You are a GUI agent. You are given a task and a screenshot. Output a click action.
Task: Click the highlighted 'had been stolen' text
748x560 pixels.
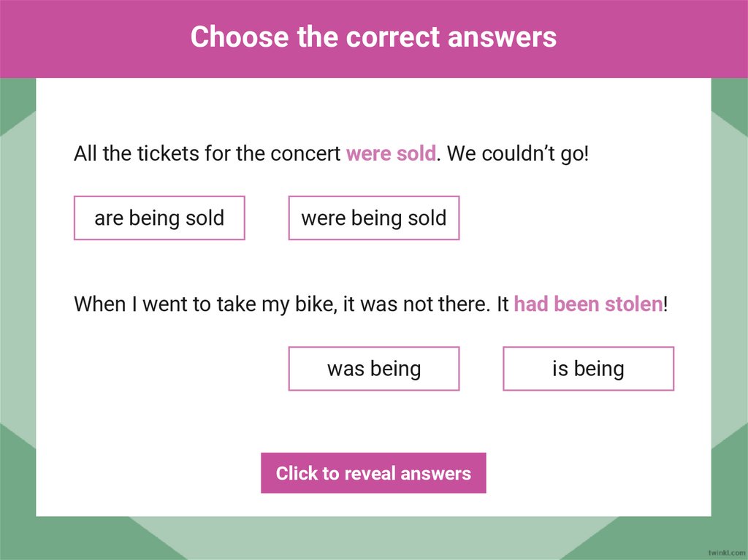(x=589, y=304)
